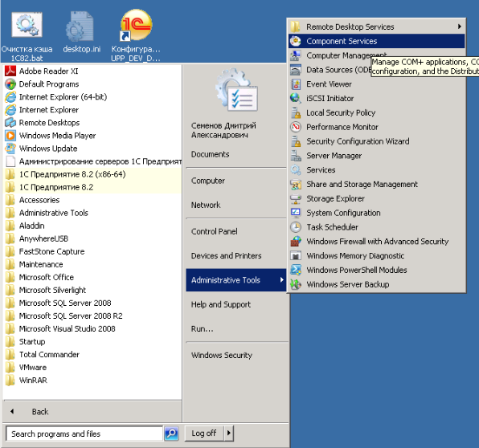Click the Event Viewer icon

click(296, 84)
